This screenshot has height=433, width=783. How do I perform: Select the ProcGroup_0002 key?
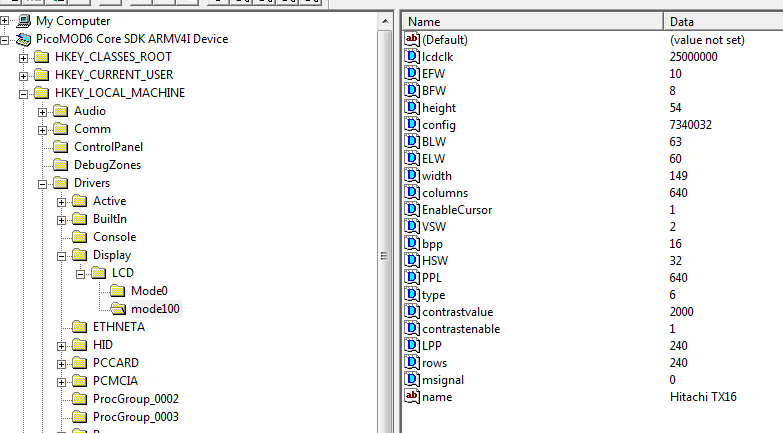(x=135, y=399)
